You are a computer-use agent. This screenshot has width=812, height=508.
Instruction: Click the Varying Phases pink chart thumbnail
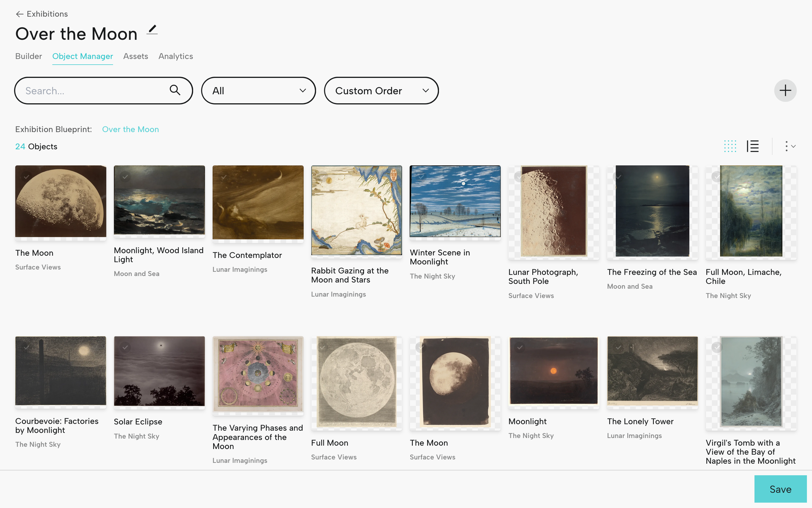[x=258, y=374]
